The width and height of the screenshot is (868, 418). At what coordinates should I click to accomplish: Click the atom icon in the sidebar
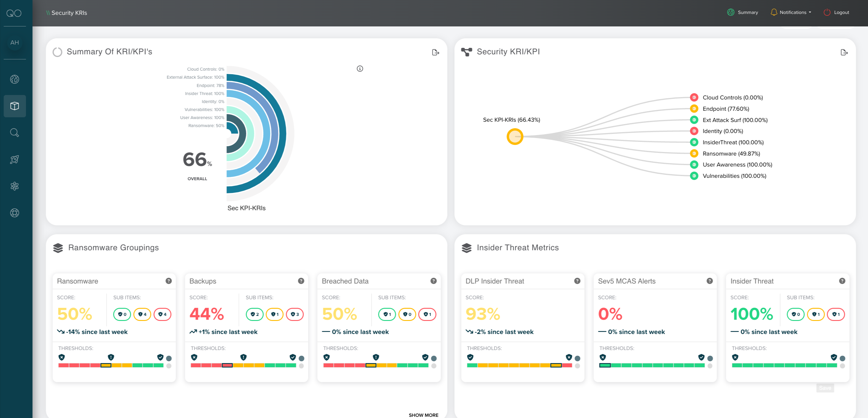(x=15, y=186)
